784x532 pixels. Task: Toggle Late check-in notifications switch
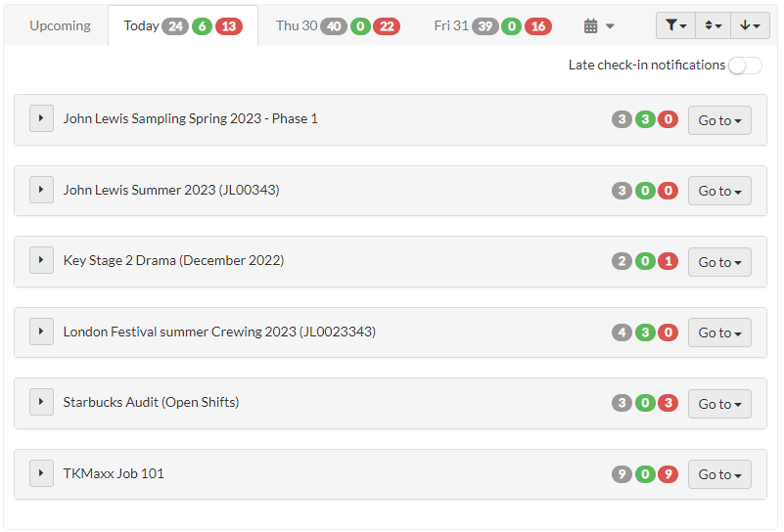coord(745,66)
